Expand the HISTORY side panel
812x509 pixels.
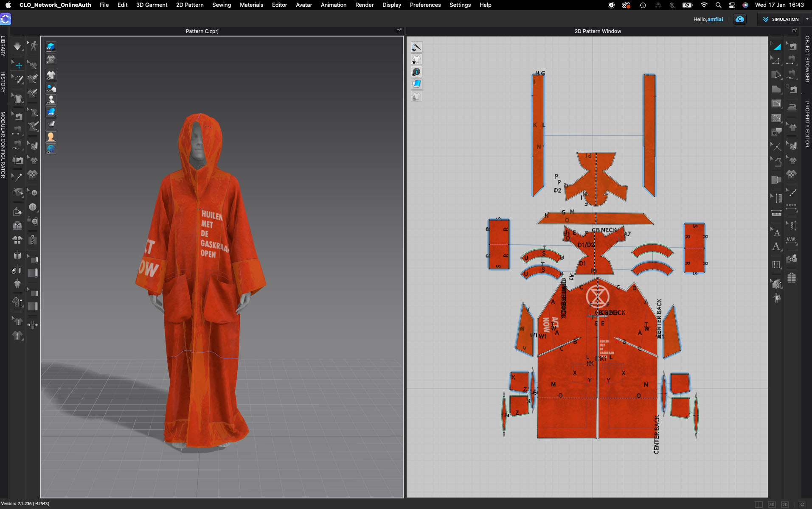[x=3, y=82]
